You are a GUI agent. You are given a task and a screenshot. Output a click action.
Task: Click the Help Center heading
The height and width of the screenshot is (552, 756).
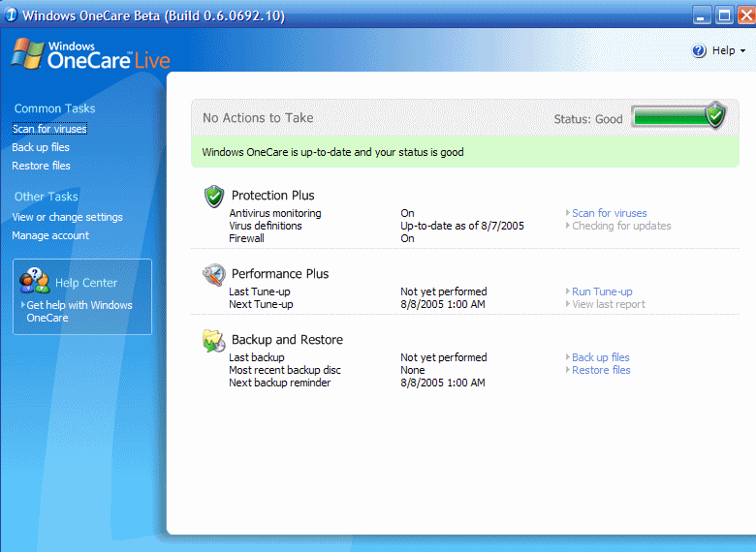click(86, 283)
